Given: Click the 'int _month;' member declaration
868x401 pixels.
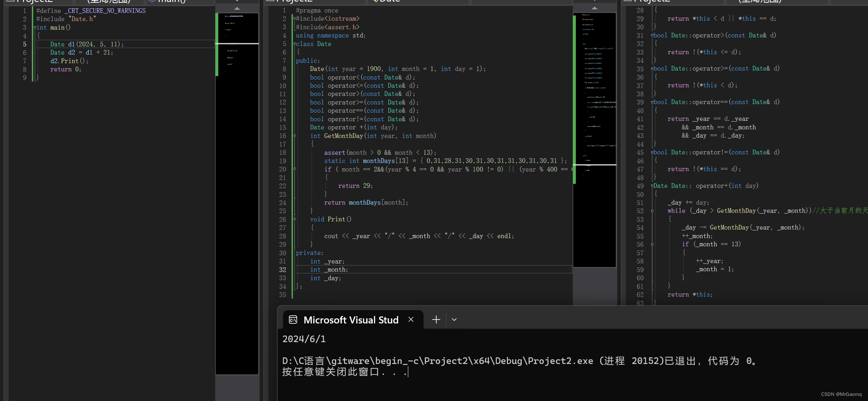Looking at the screenshot, I should click(x=329, y=270).
